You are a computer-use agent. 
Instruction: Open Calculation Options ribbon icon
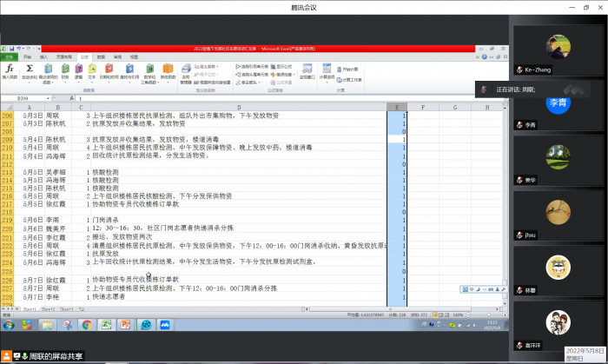[x=327, y=73]
